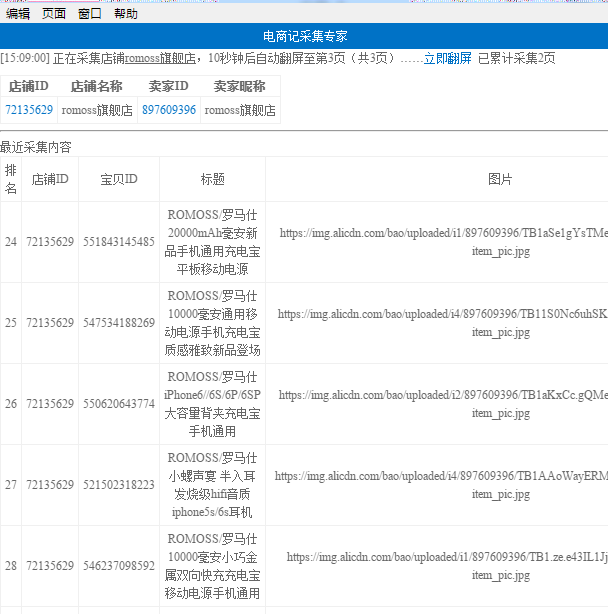This screenshot has height=614, width=608.
Task: Click the 卖家昵称 column header
Action: point(240,86)
